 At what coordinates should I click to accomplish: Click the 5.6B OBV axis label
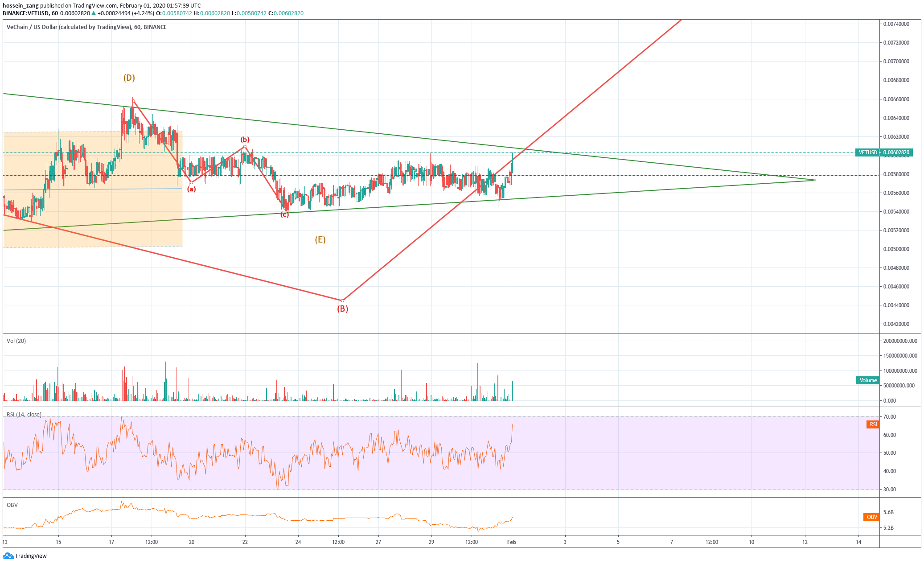(x=888, y=512)
